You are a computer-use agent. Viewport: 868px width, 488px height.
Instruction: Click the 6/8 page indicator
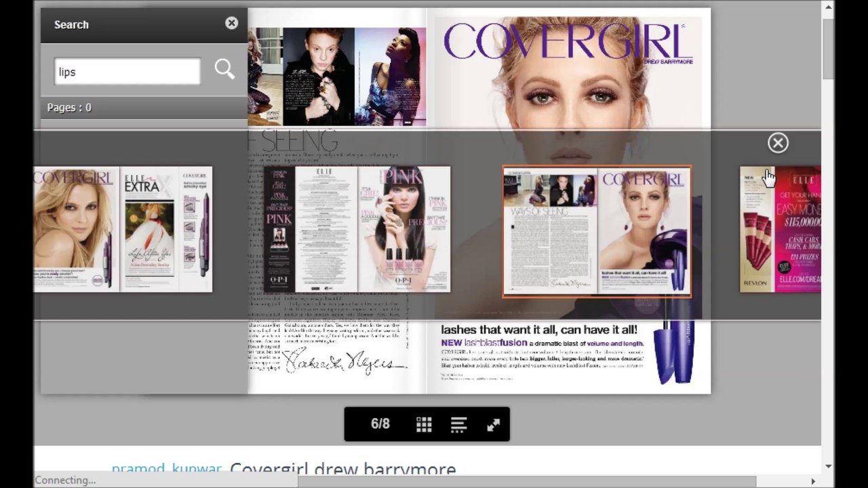[x=380, y=424]
